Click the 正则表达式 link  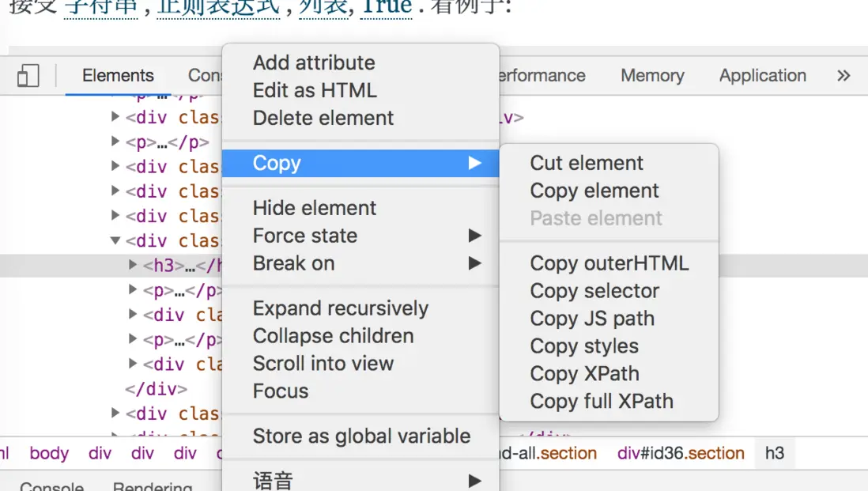(218, 8)
